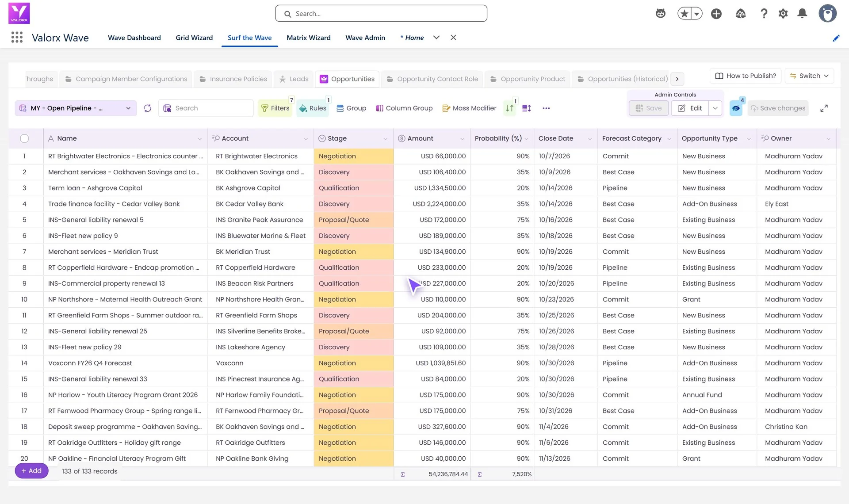Click the Group toolbar button
The width and height of the screenshot is (849, 504).
click(x=352, y=108)
